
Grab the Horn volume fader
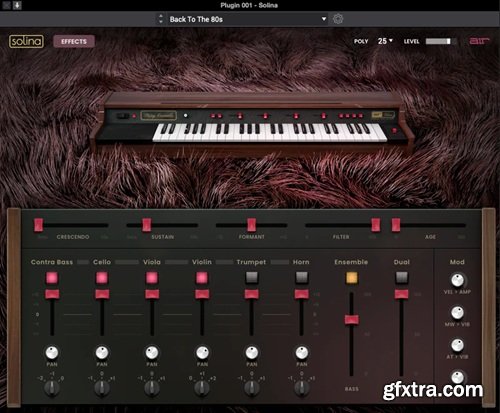pos(302,294)
